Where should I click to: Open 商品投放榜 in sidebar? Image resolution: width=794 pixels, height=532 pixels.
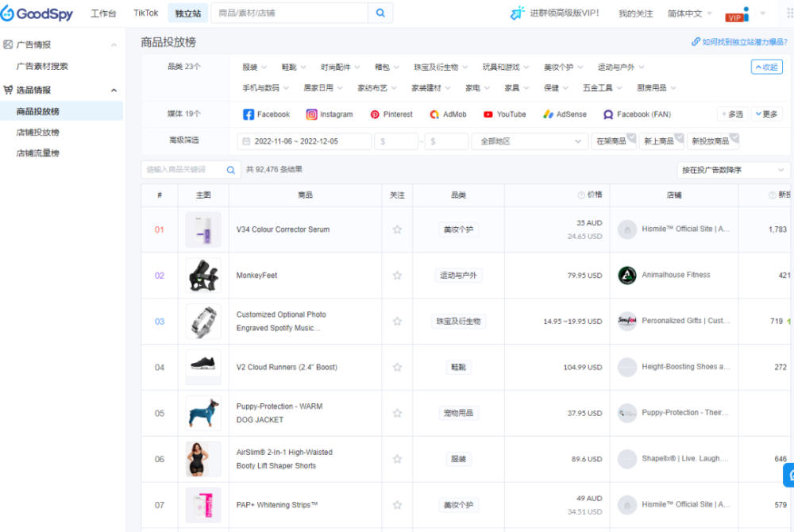click(61, 111)
